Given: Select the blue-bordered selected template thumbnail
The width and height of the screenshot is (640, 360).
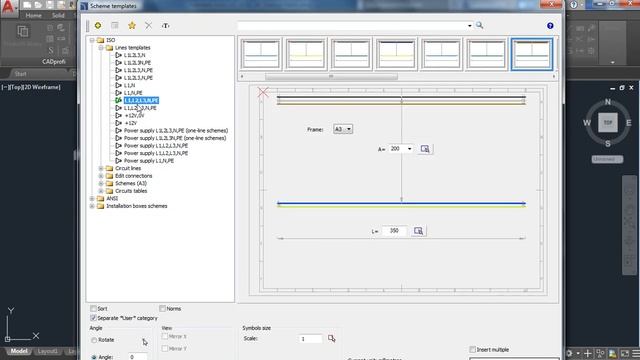Looking at the screenshot, I should [532, 54].
